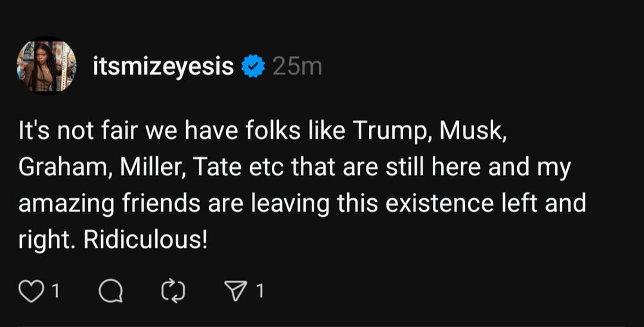
Task: Click the blue verified badge
Action: coord(252,66)
